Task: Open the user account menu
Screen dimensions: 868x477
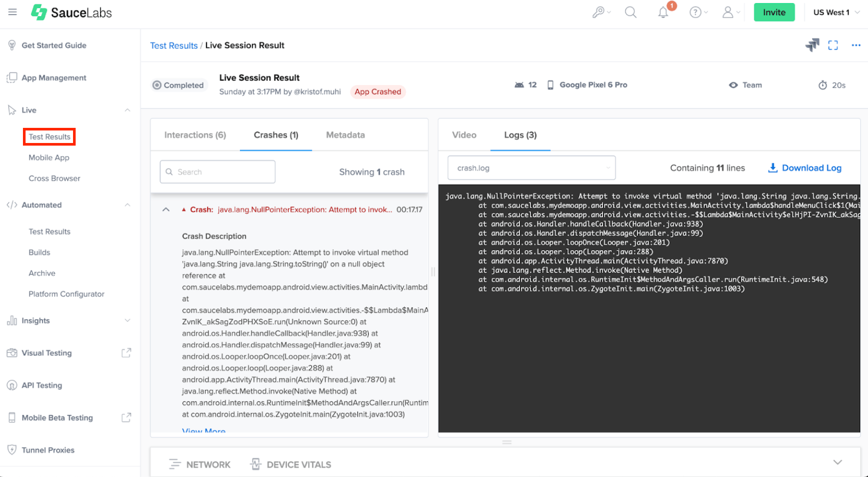Action: (728, 13)
